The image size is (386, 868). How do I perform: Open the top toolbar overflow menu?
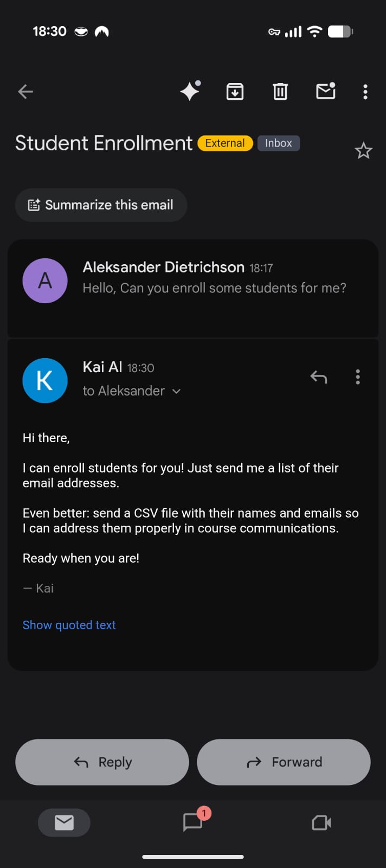(365, 92)
